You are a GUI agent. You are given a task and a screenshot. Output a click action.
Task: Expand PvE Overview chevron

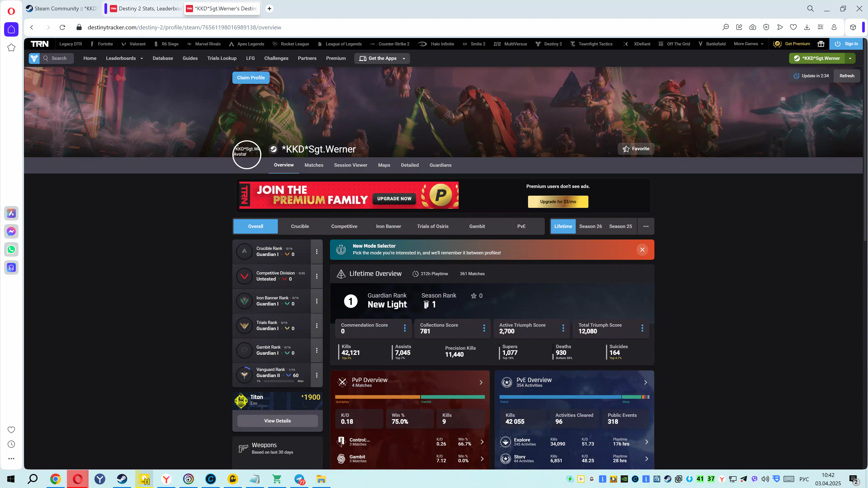(x=645, y=382)
